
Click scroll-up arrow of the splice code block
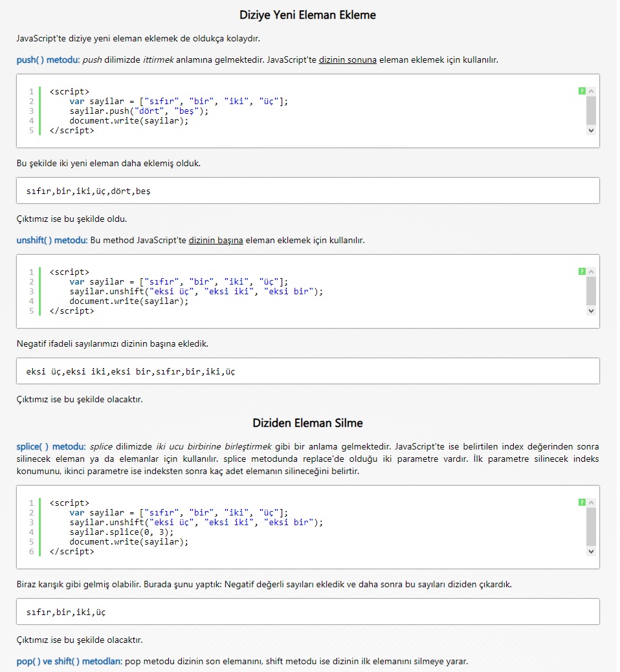592,503
